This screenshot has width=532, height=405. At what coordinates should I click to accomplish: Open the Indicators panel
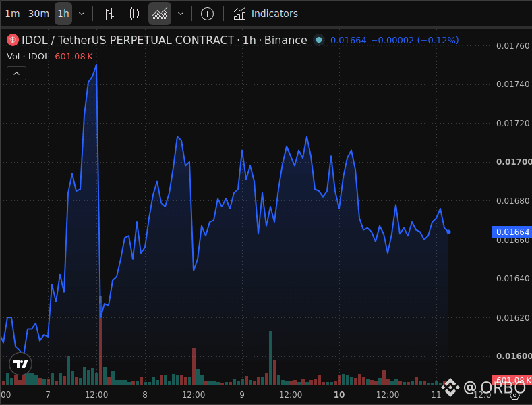(266, 13)
